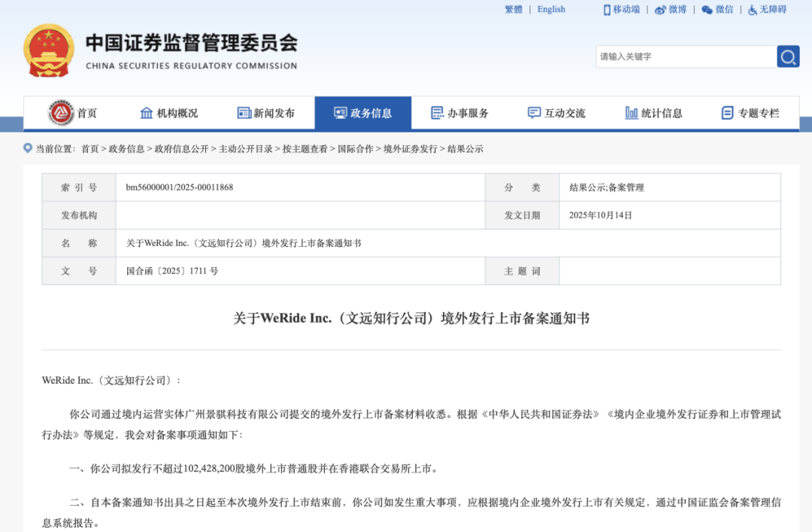The height and width of the screenshot is (532, 812).
Task: Click the location pin breadcrumb icon
Action: coord(28,148)
